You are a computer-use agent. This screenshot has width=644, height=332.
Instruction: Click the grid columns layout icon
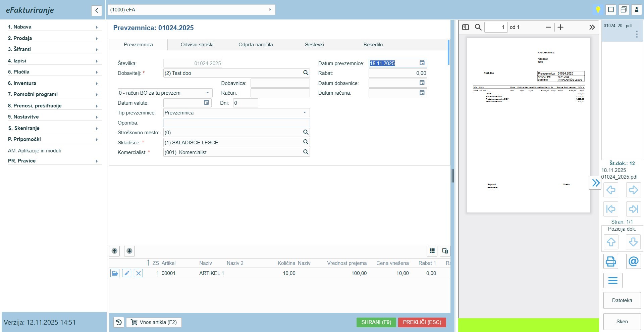(x=432, y=251)
